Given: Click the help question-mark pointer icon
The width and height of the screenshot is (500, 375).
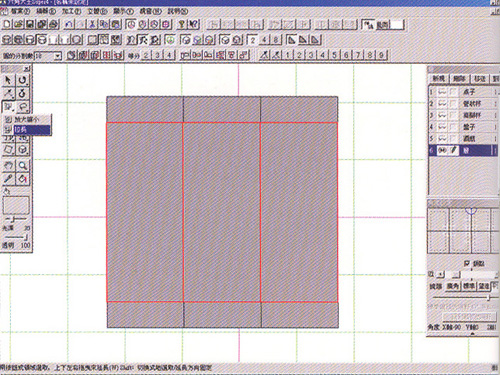Looking at the screenshot, I should [194, 24].
